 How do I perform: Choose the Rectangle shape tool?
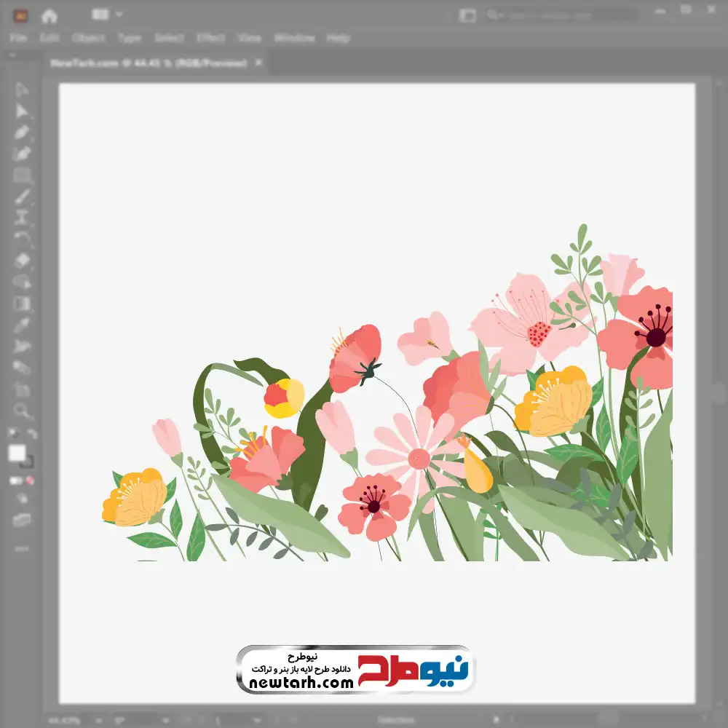[22, 175]
